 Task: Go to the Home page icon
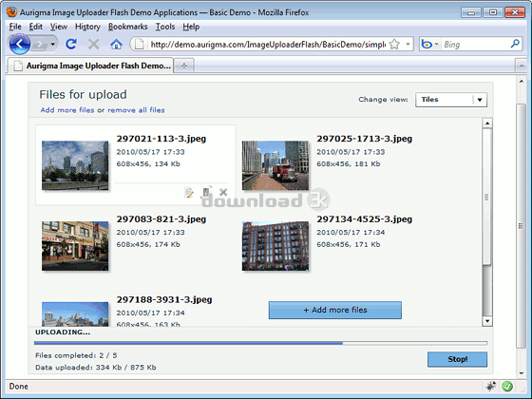click(116, 44)
